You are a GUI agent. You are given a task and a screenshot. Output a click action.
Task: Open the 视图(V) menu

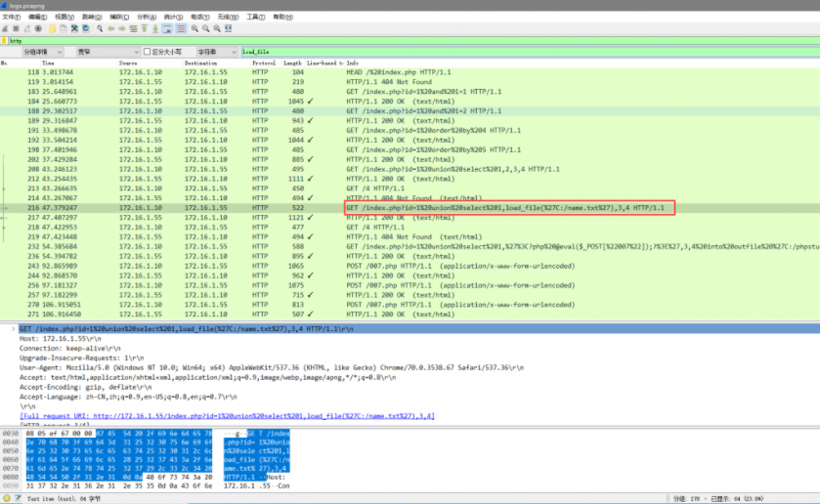coord(65,17)
